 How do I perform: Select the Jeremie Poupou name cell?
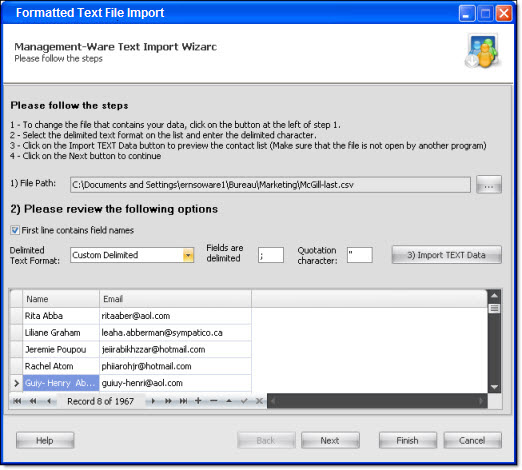61,349
